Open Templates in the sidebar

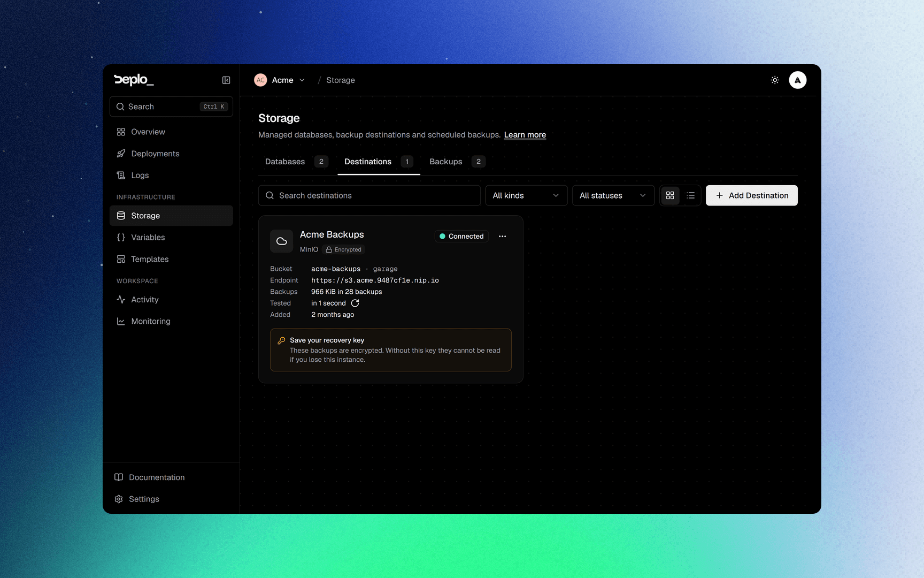click(171, 259)
